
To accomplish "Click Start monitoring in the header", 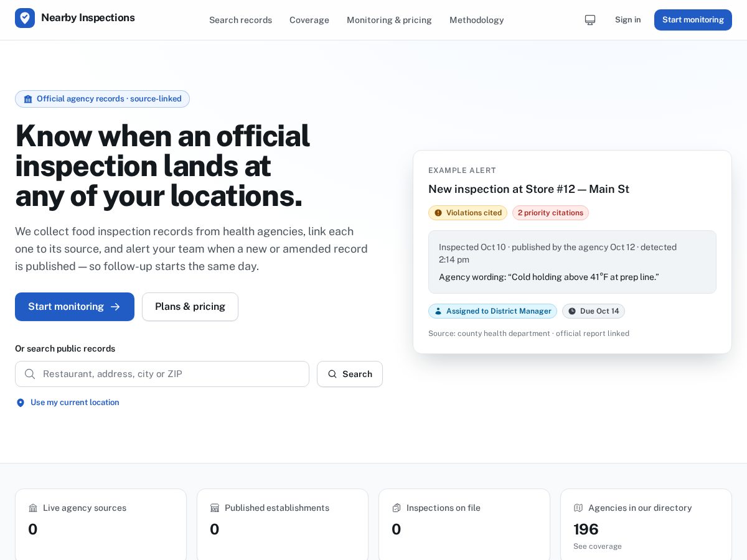I will pos(693,20).
